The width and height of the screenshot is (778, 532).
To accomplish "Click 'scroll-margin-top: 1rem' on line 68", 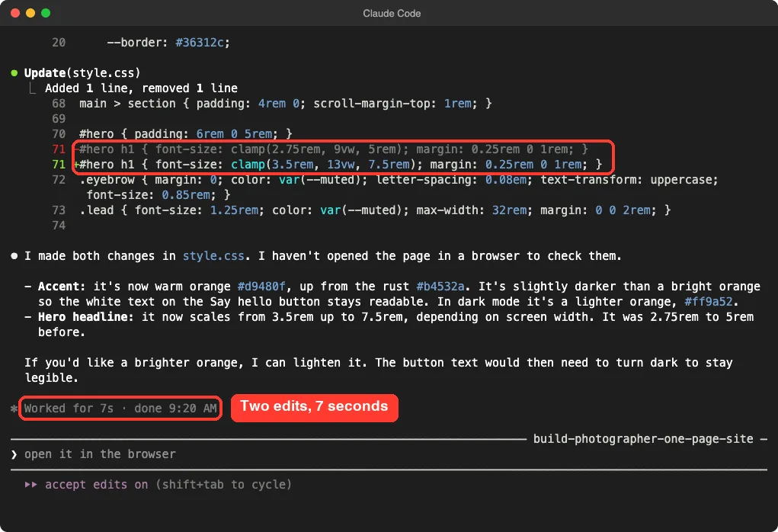I will click(x=392, y=104).
